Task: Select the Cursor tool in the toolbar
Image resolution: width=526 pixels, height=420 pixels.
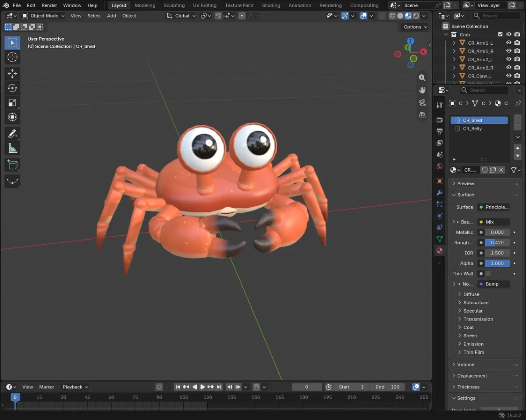Action: [12, 57]
